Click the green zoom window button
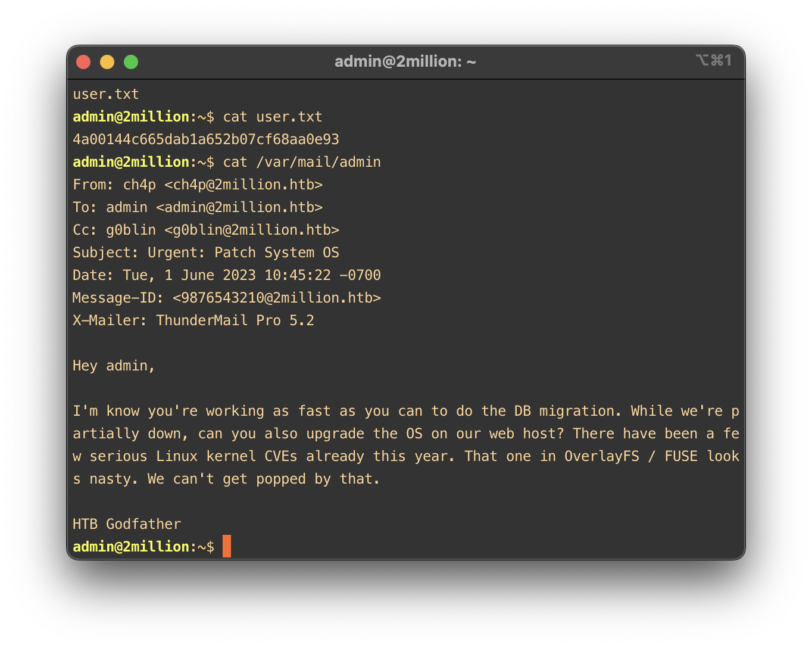The height and width of the screenshot is (648, 812). pyautogui.click(x=131, y=62)
